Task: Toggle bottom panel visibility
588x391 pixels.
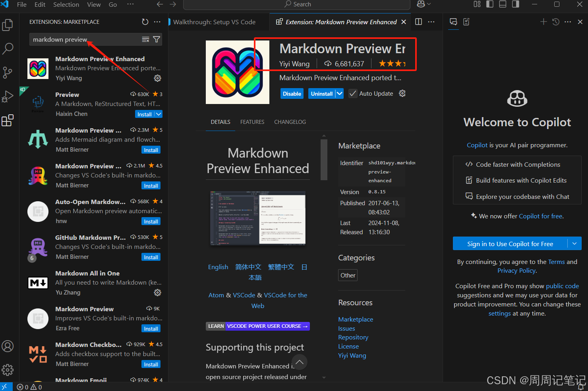Action: [503, 4]
